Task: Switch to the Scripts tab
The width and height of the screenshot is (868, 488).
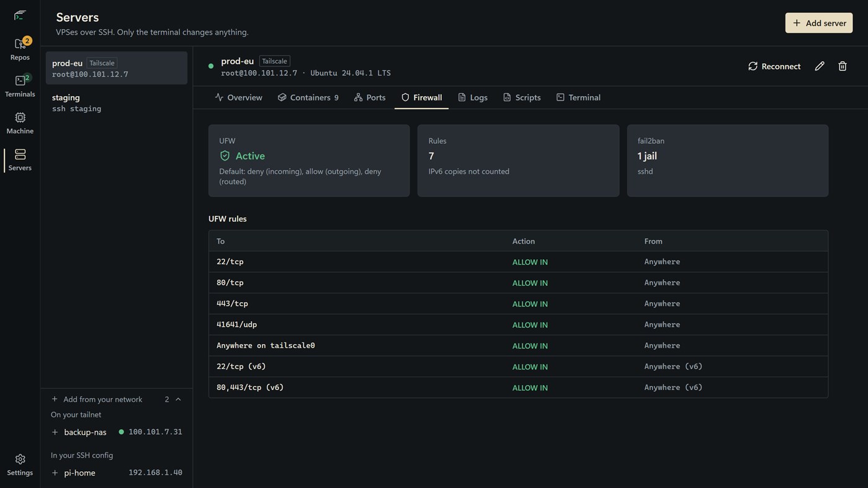Action: (x=522, y=97)
